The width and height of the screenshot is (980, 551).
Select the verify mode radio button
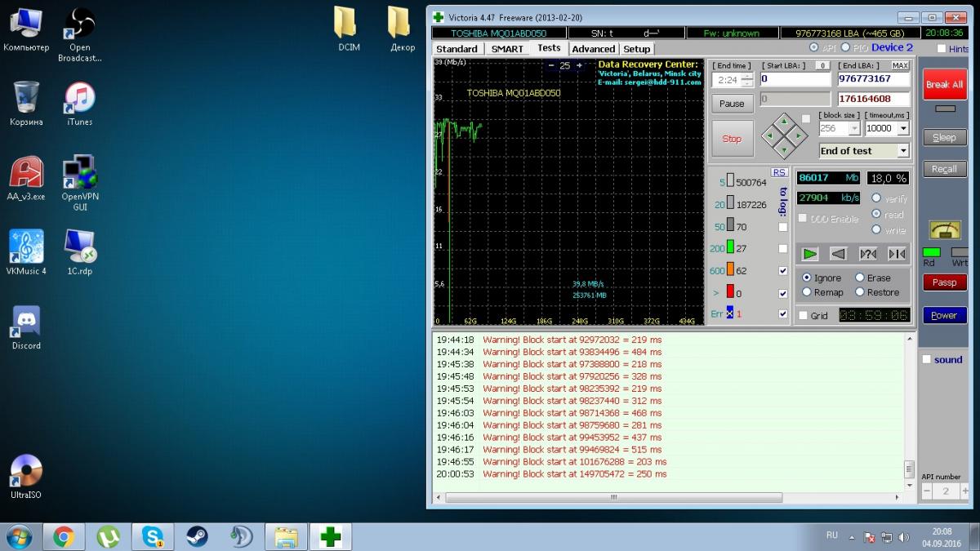point(876,198)
